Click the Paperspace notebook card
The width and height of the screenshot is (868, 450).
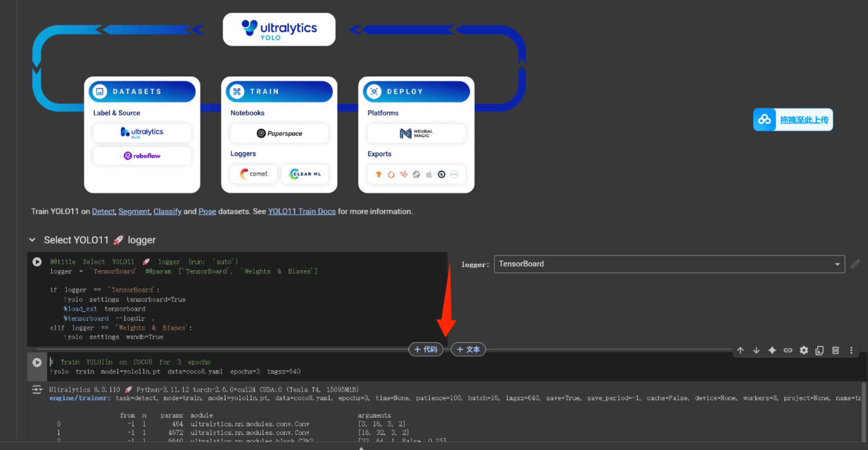pyautogui.click(x=279, y=133)
